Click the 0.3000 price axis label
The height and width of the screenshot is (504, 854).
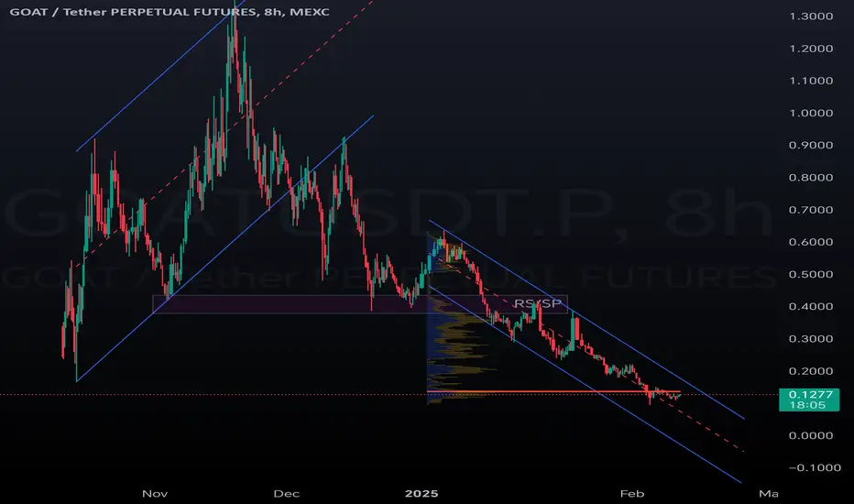click(811, 338)
